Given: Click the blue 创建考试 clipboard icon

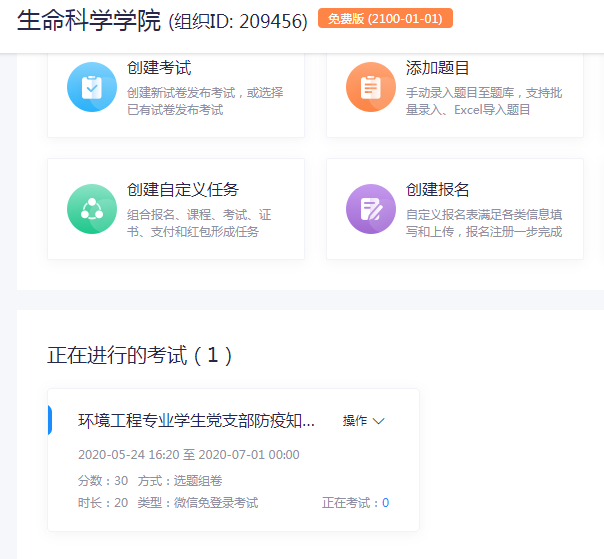Looking at the screenshot, I should [92, 87].
